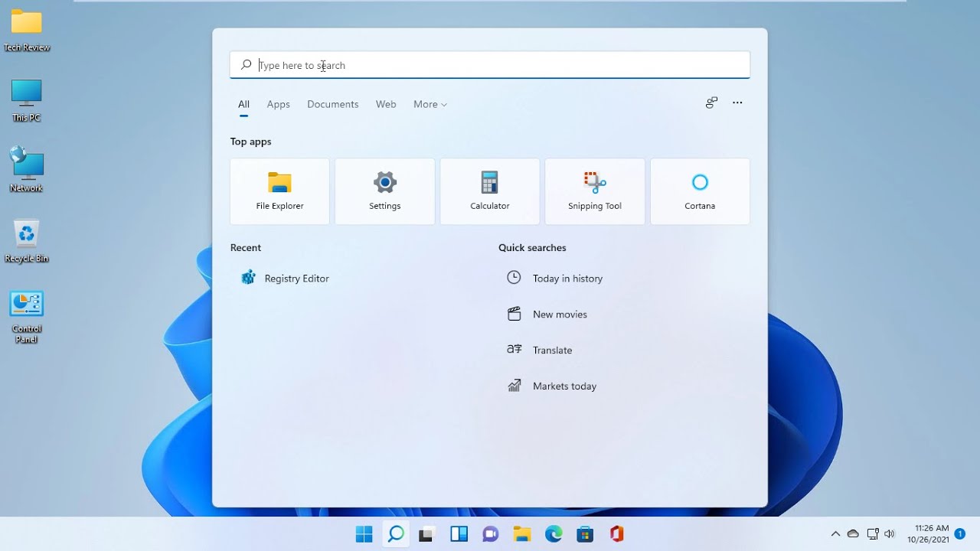Open File Explorer from Top apps
This screenshot has width=980, height=551.
click(279, 191)
